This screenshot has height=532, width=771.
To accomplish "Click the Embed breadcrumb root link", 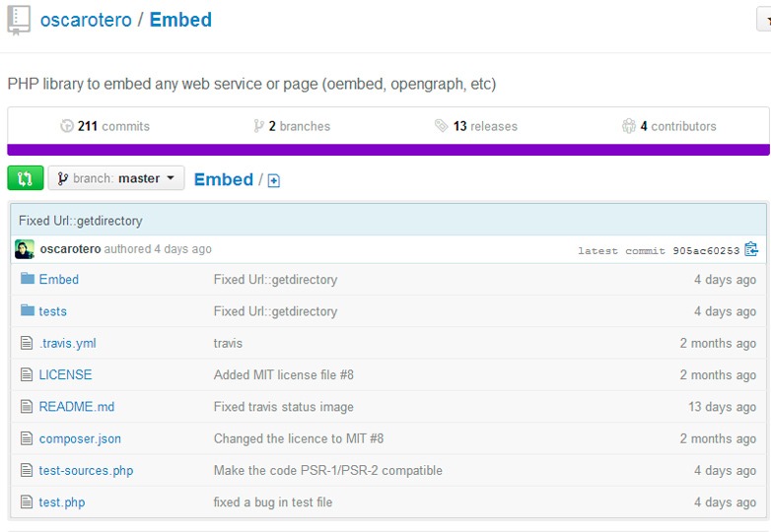I will click(224, 179).
